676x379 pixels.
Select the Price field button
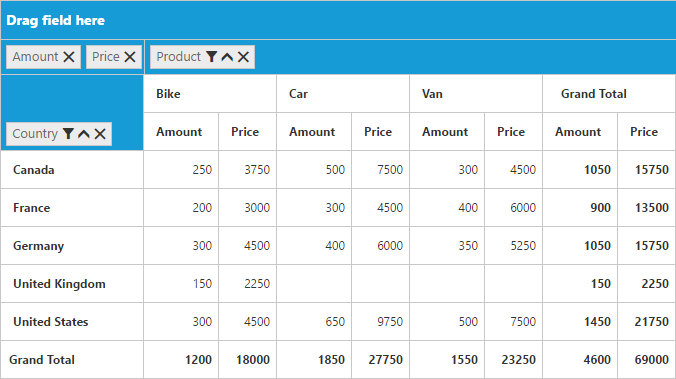114,57
